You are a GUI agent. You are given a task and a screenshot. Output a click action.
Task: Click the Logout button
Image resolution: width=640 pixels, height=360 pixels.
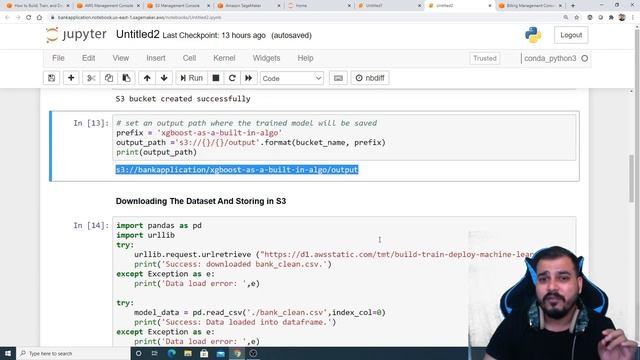tap(571, 35)
